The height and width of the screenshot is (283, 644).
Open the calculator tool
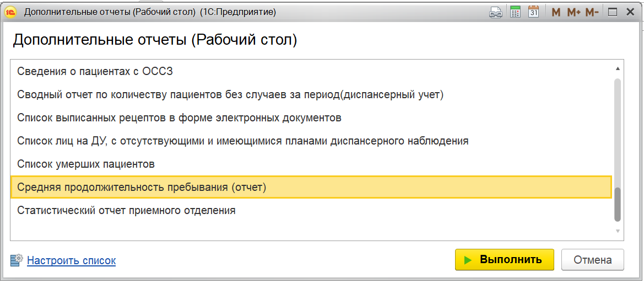click(515, 12)
